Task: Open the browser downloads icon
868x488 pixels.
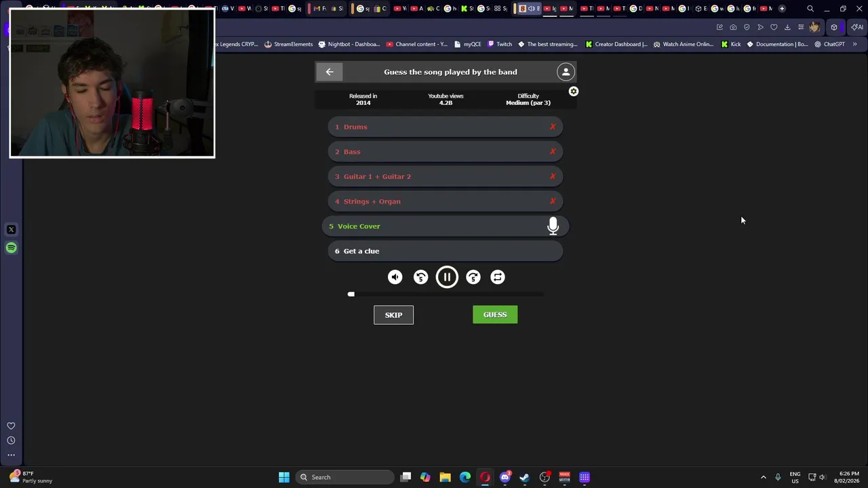Action: (x=787, y=27)
